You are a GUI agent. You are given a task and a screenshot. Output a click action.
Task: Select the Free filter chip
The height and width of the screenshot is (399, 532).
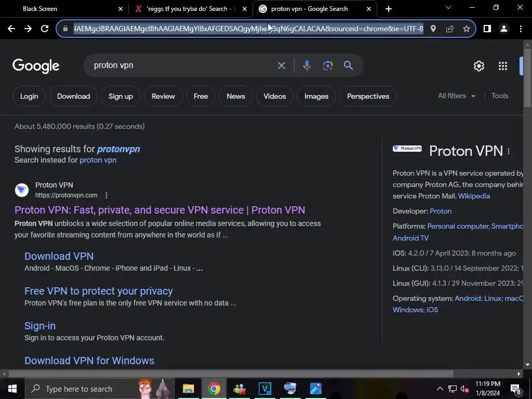coord(201,96)
